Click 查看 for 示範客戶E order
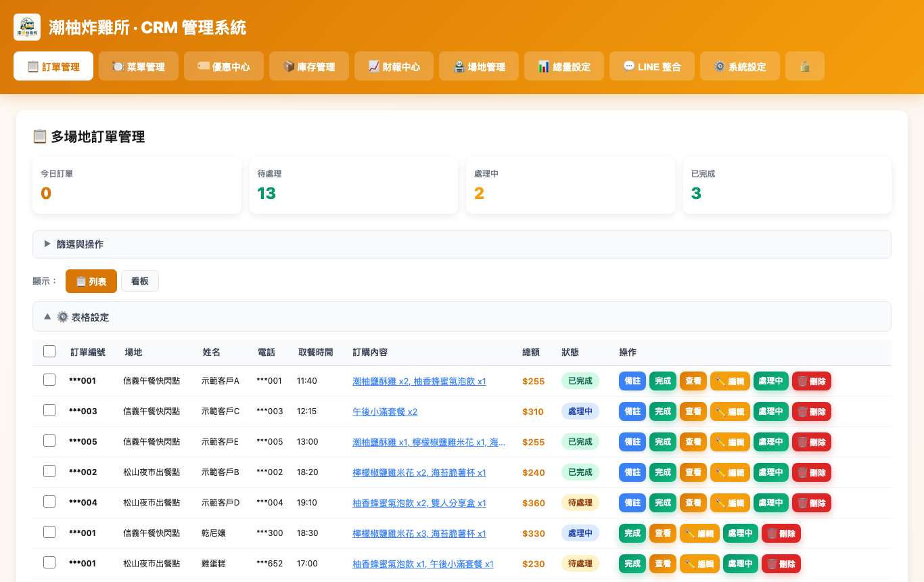 pos(693,442)
